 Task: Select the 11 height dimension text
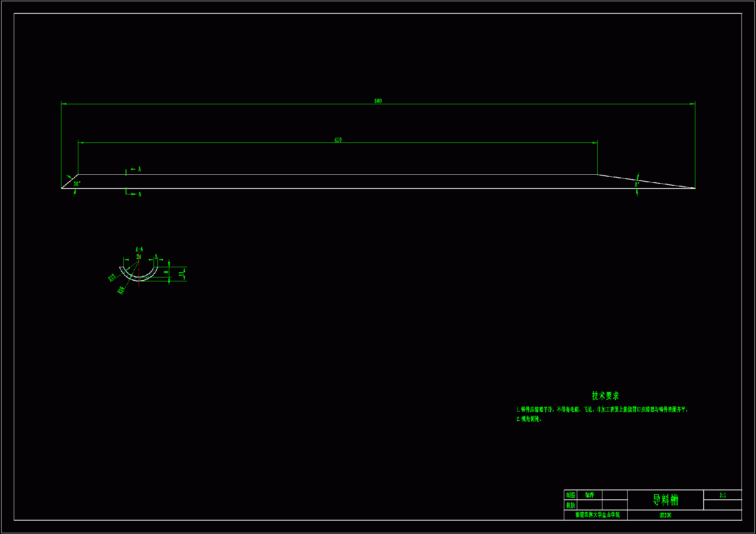[x=181, y=273]
